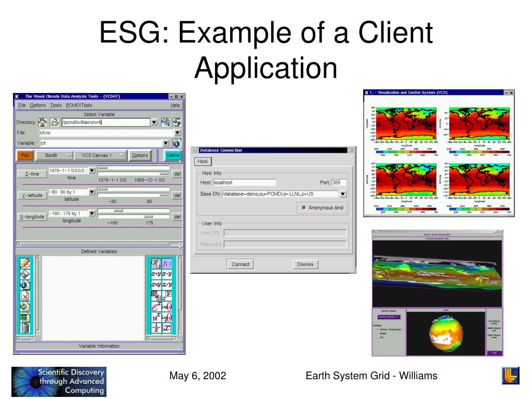Viewport: 532px width, 399px height.
Task: Open the Boxfill graphics method dropdown
Action: (x=55, y=155)
